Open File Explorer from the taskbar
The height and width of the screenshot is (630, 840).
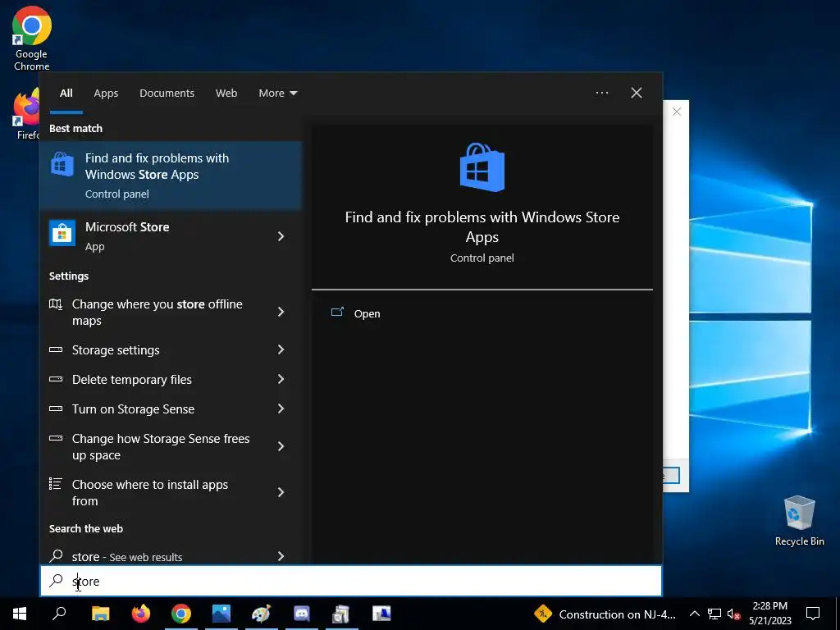tap(100, 614)
